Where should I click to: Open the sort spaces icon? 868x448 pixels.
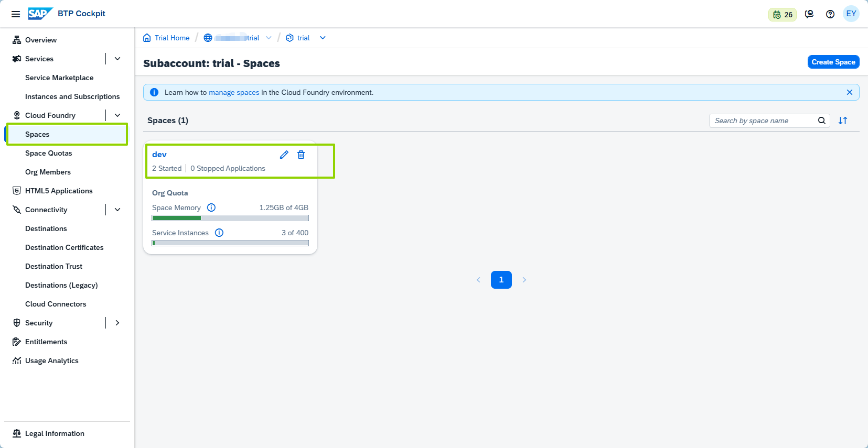click(x=843, y=121)
